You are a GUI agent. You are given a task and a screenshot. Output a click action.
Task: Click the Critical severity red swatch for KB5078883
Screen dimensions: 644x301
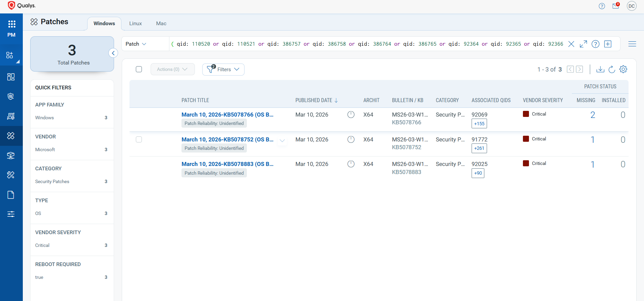[x=526, y=163]
